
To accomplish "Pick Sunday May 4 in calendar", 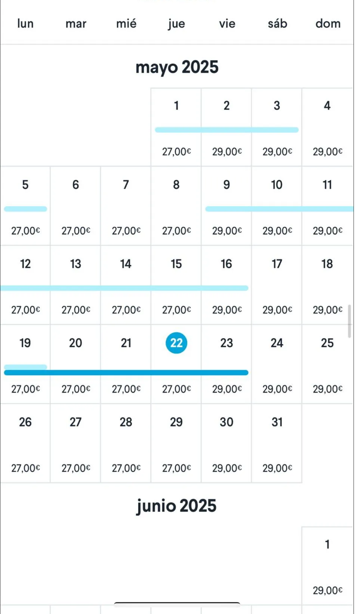I will 327,127.
